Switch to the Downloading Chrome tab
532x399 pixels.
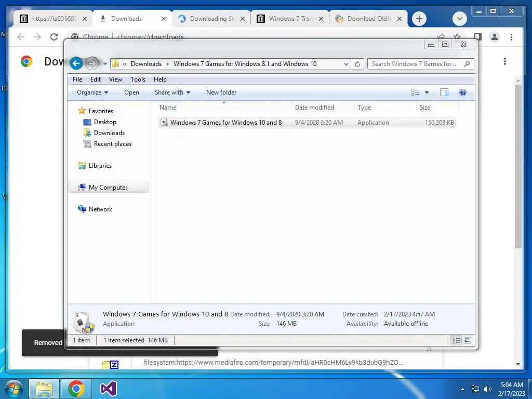pyautogui.click(x=212, y=19)
